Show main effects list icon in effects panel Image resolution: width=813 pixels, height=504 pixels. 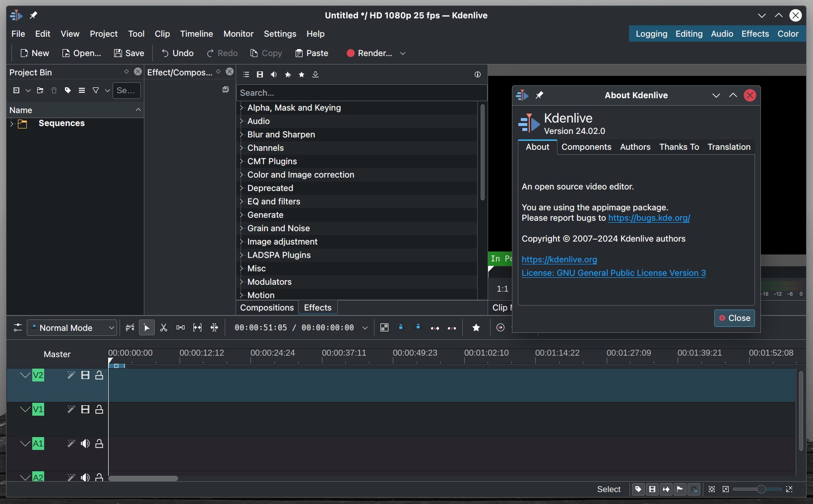(246, 74)
